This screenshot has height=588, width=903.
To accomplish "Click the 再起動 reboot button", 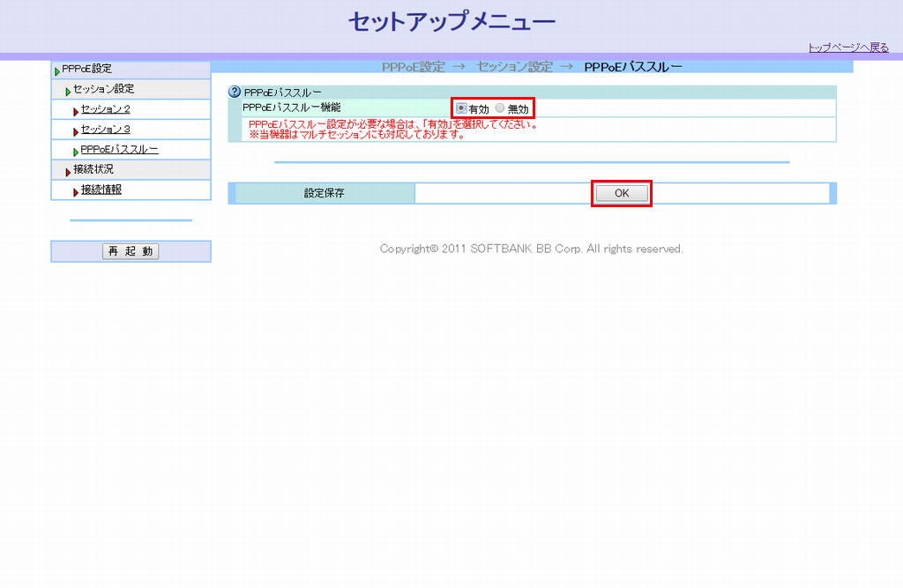I will [131, 251].
